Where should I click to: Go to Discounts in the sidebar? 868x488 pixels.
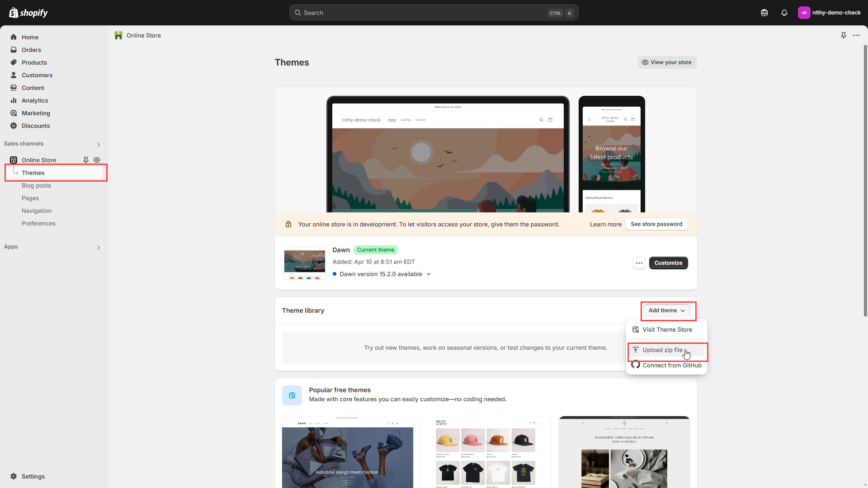click(36, 126)
